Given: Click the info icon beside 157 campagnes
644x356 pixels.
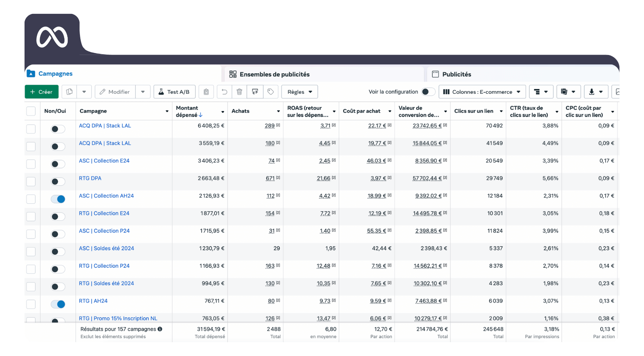Looking at the screenshot, I should pos(160,329).
